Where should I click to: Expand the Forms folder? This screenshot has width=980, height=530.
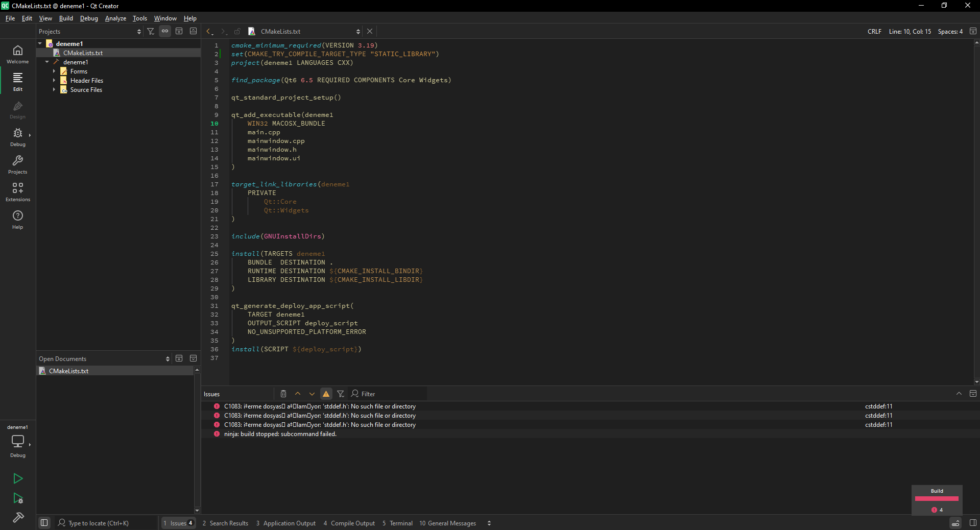pos(54,71)
